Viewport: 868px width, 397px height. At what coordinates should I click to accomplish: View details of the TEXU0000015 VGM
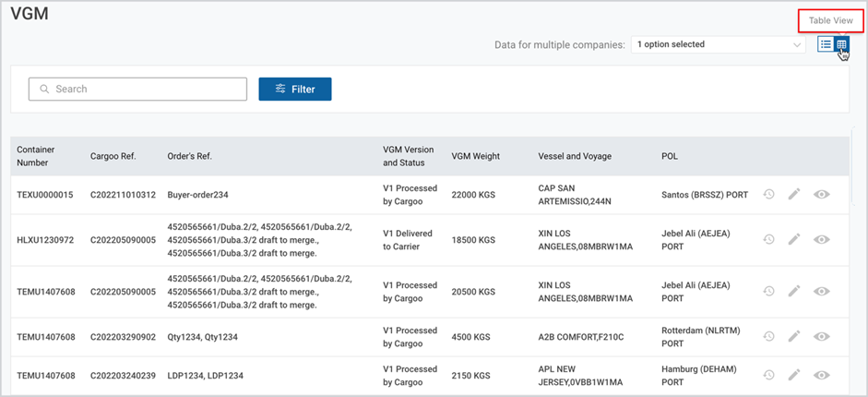point(822,195)
